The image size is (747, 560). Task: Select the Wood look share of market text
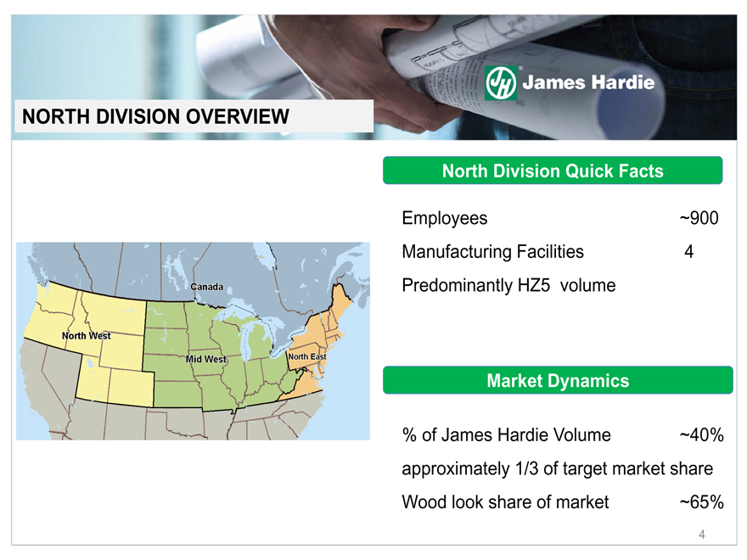coord(505,501)
